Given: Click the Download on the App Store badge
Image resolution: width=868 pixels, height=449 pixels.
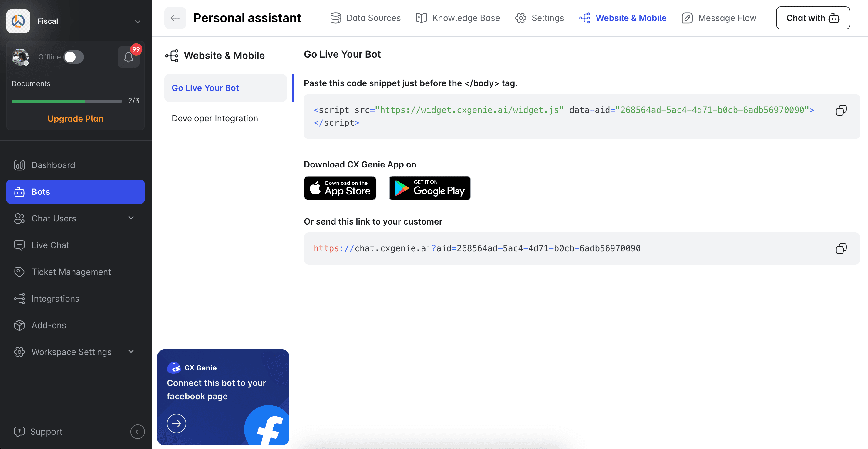Looking at the screenshot, I should coord(340,188).
